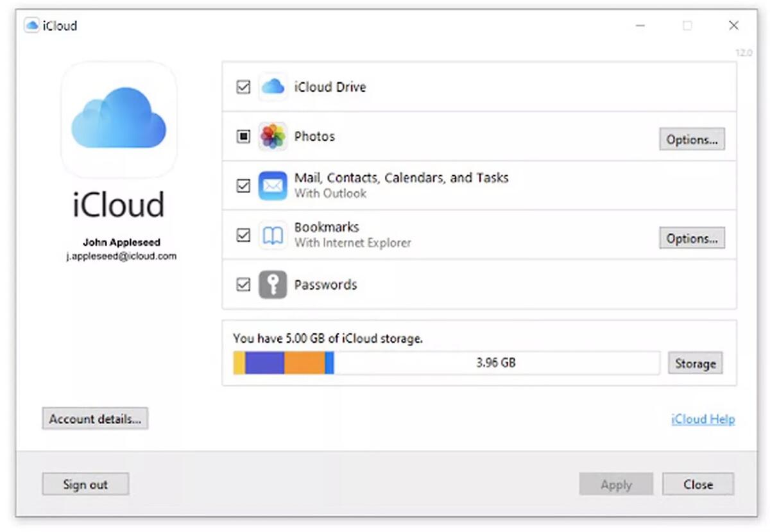Image resolution: width=770 pixels, height=532 pixels.
Task: Open Account details
Action: click(94, 418)
